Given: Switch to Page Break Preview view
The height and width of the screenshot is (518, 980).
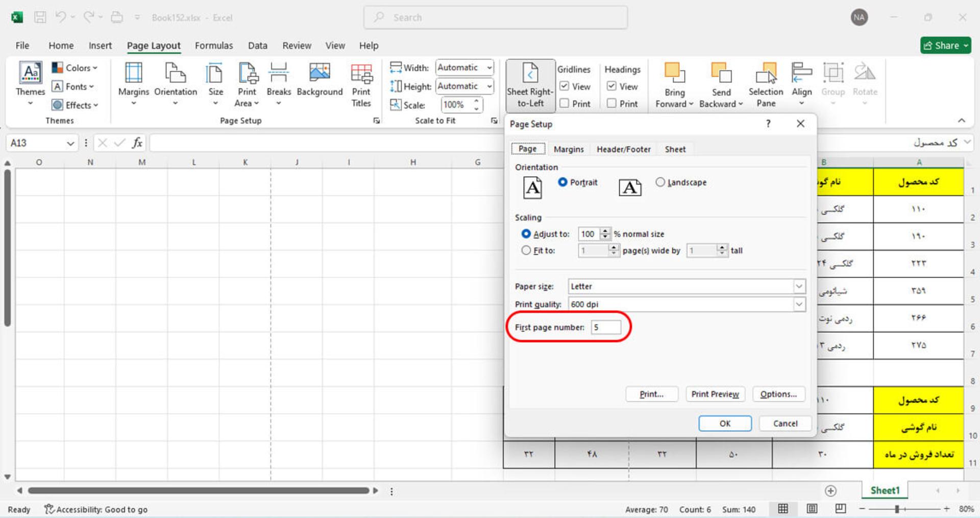Looking at the screenshot, I should click(x=840, y=508).
